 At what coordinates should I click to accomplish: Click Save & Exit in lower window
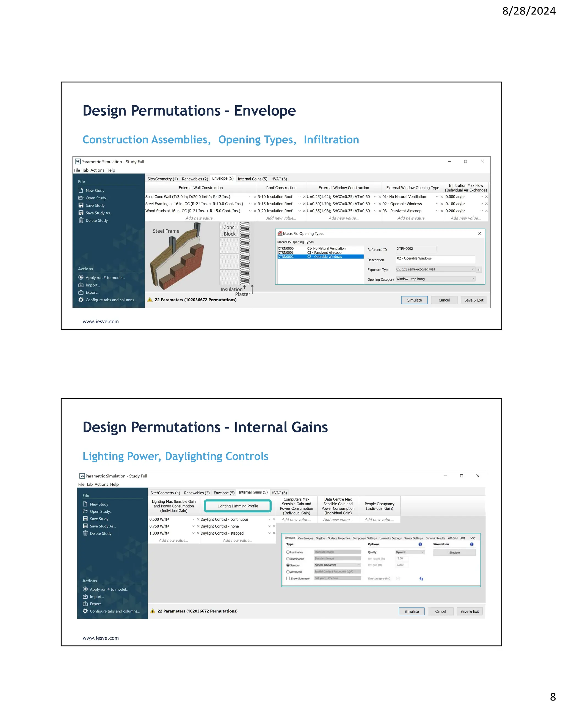469,611
